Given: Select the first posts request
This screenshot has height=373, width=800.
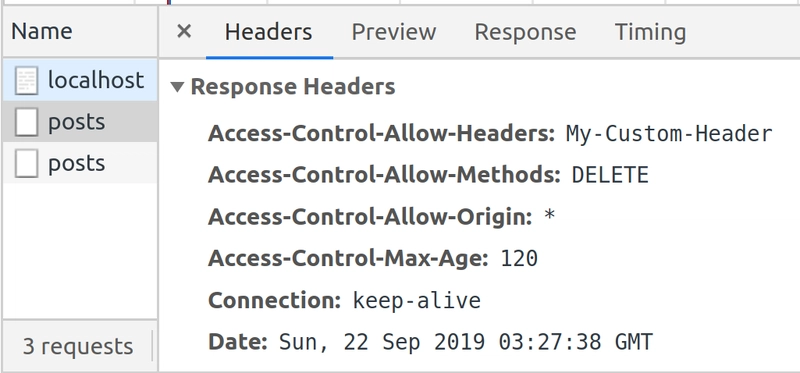Looking at the screenshot, I should pyautogui.click(x=80, y=121).
